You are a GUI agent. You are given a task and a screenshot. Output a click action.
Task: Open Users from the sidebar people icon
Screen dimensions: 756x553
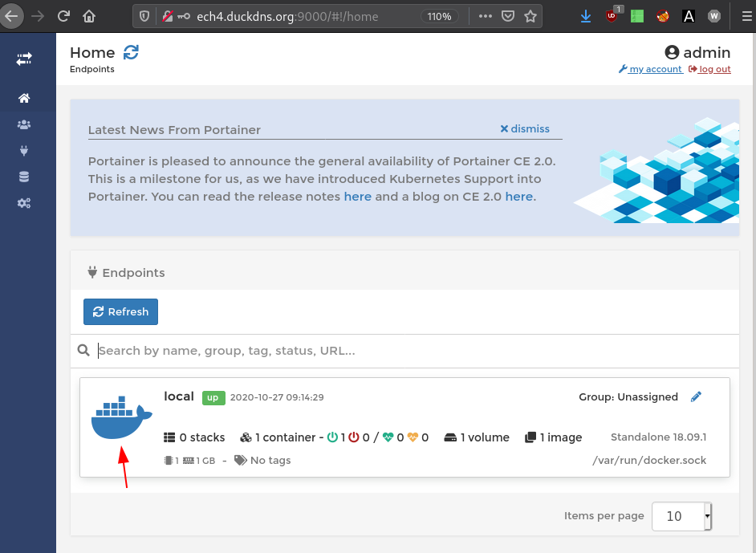click(x=24, y=124)
